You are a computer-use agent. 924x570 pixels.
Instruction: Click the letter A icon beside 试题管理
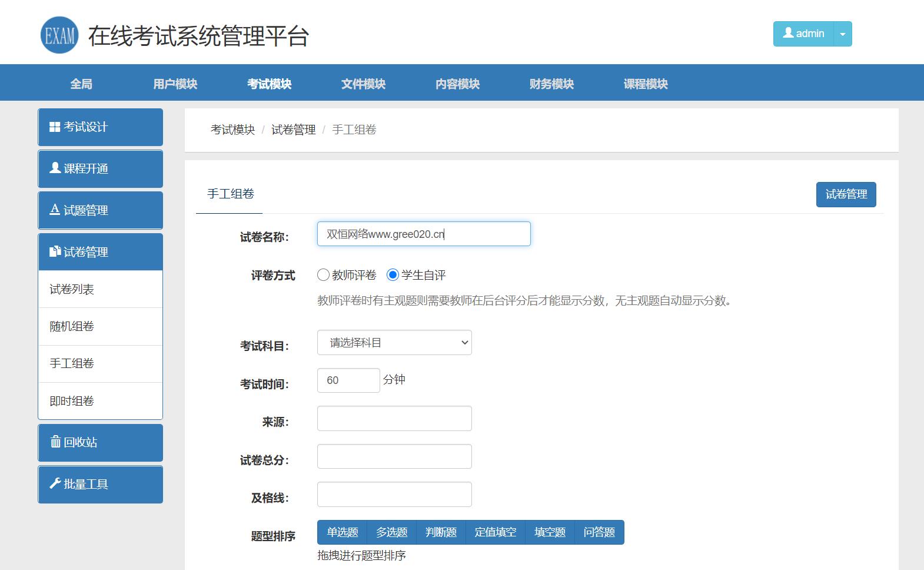pyautogui.click(x=55, y=210)
